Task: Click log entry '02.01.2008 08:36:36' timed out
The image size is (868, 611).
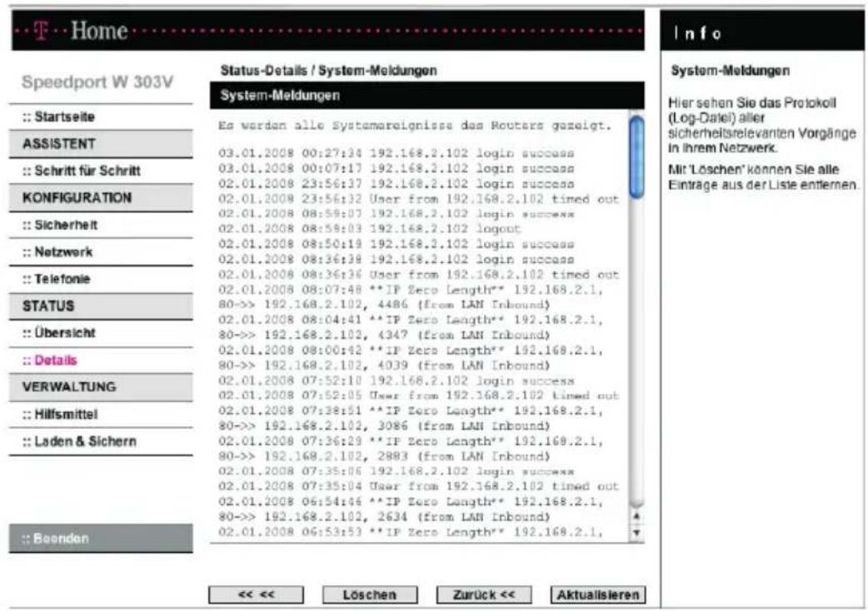Action: coord(418,275)
